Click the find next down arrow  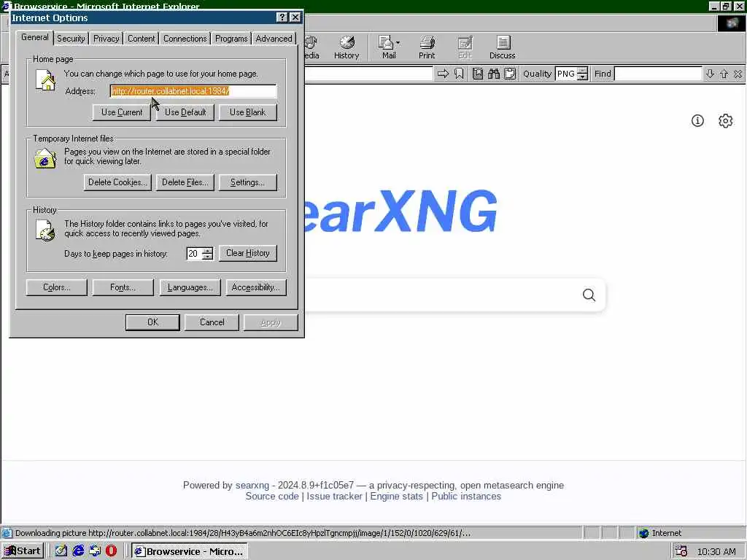coord(710,74)
